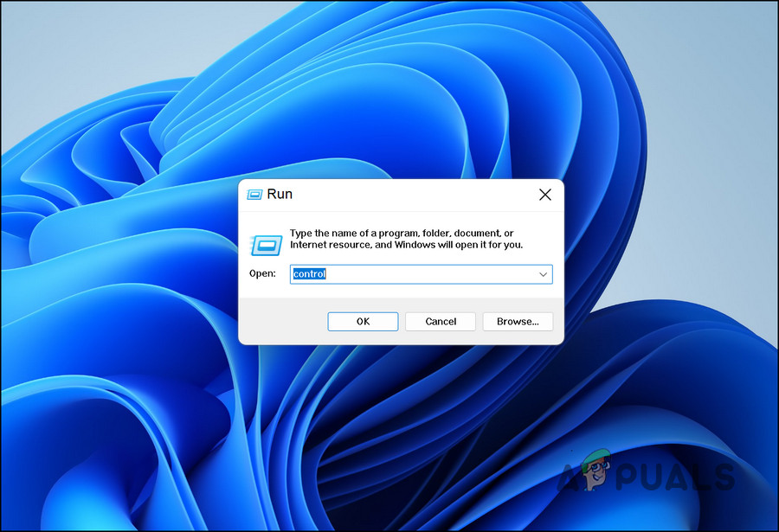Viewport: 779px width, 532px height.
Task: Focus the Open text field containing control
Action: point(421,274)
